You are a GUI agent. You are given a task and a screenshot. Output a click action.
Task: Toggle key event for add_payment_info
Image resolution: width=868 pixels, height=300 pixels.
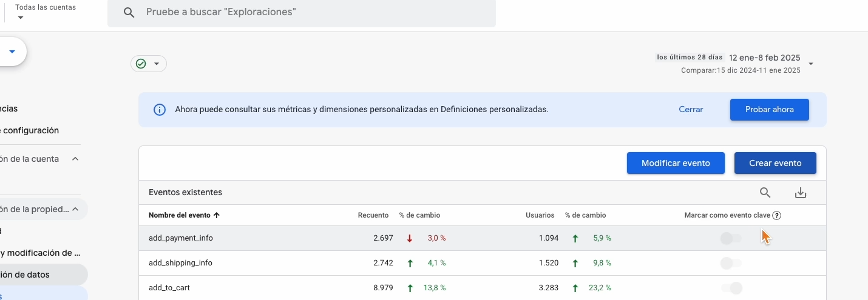pyautogui.click(x=731, y=238)
